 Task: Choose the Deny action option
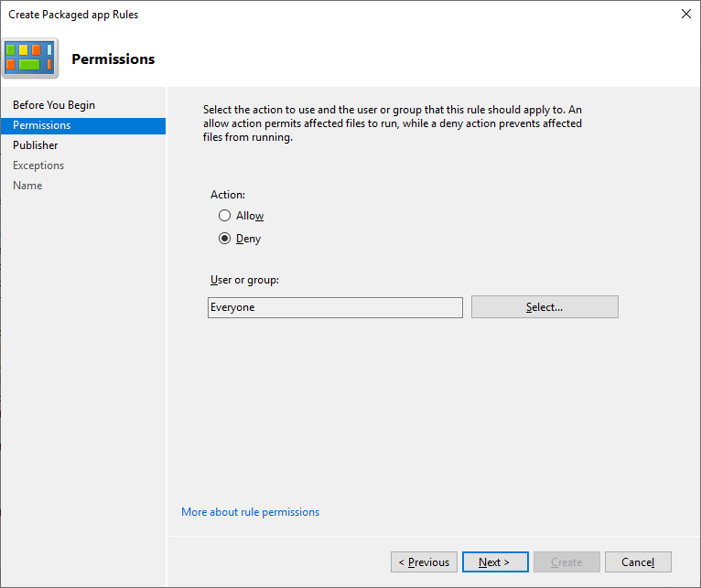click(225, 239)
